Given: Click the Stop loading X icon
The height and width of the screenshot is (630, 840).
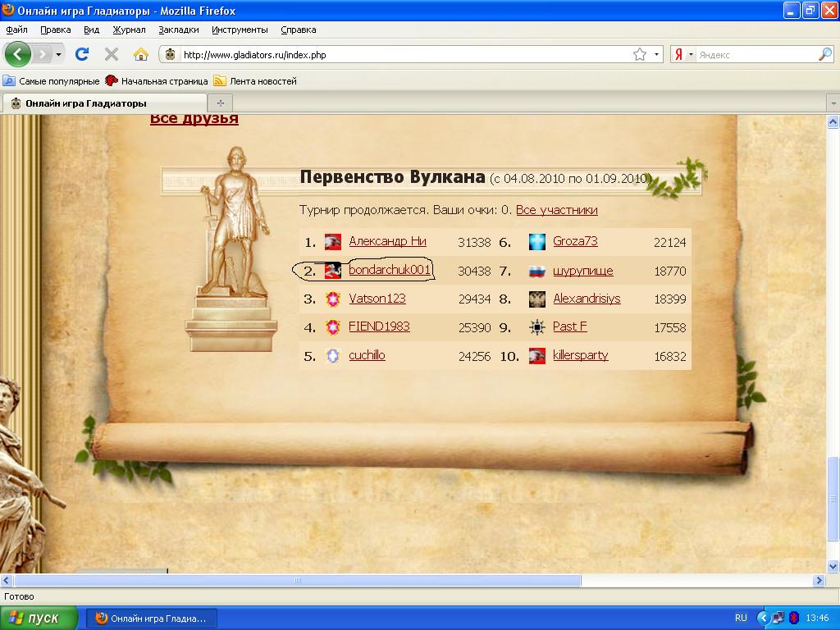Looking at the screenshot, I should pos(112,54).
